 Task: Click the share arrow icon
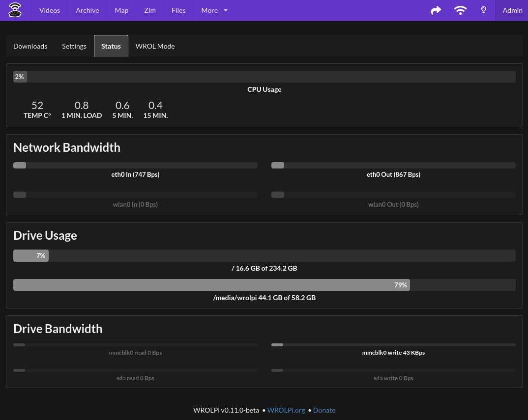point(436,10)
